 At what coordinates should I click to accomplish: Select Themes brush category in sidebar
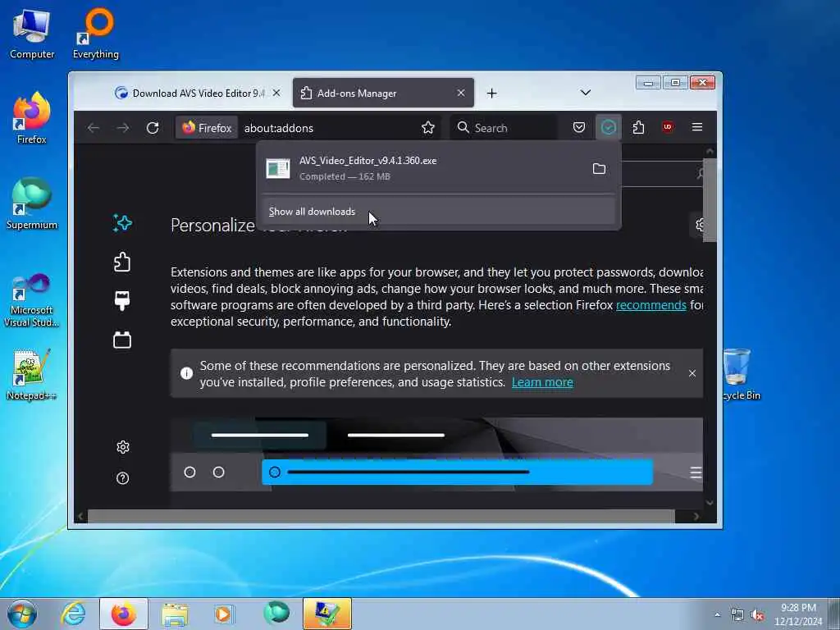coord(122,300)
